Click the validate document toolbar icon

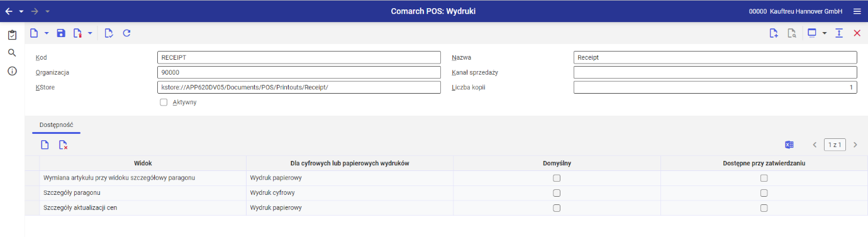(x=109, y=33)
